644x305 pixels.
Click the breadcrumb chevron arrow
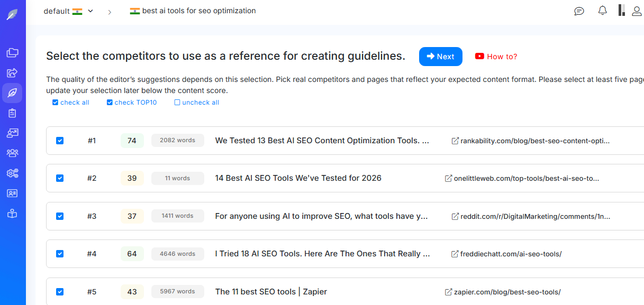(x=110, y=12)
